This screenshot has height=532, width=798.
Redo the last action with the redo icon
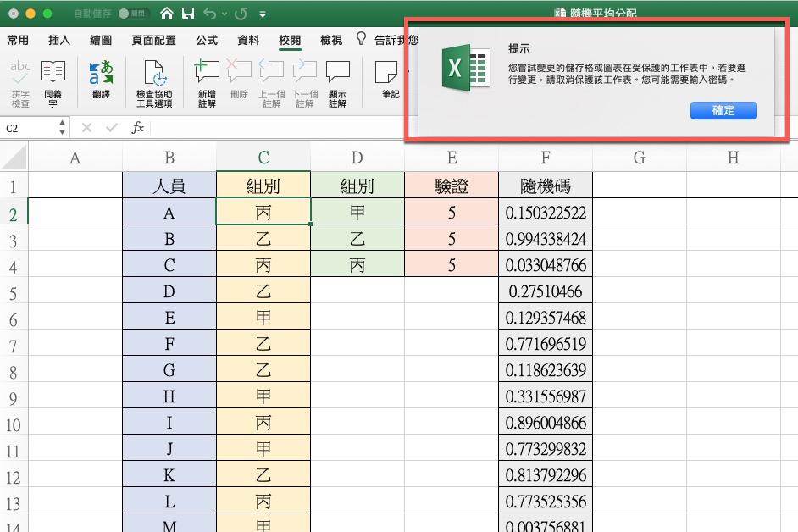coord(241,14)
